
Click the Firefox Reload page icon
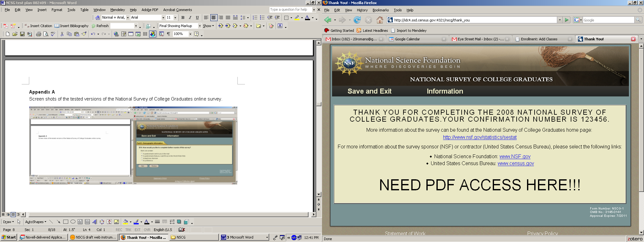pos(357,20)
